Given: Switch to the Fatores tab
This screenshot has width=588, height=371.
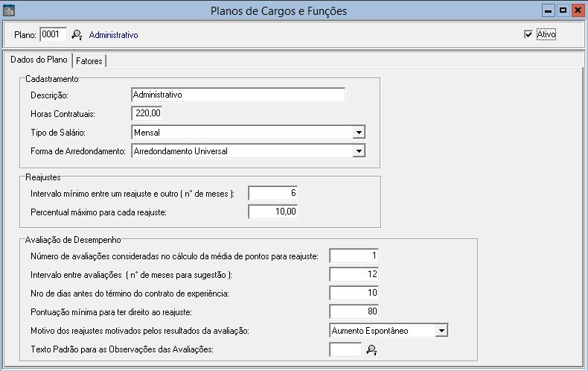Looking at the screenshot, I should pos(89,60).
